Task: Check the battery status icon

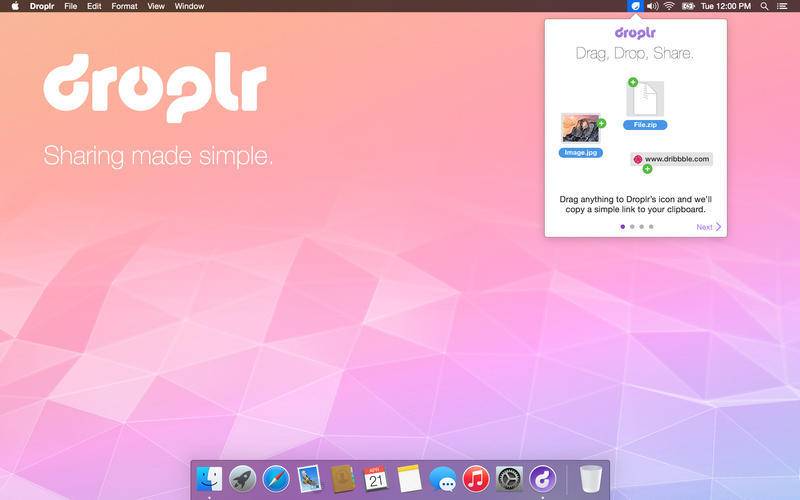Action: (688, 6)
